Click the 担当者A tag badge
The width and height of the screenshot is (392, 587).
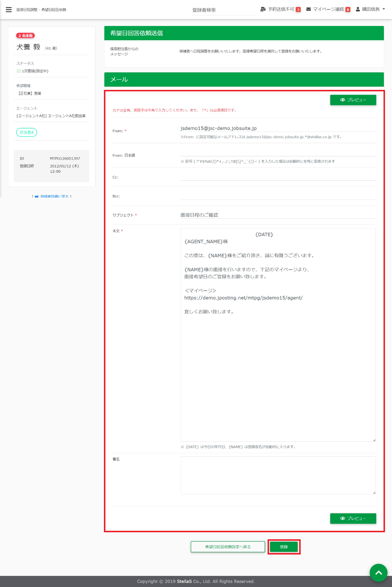pos(27,132)
